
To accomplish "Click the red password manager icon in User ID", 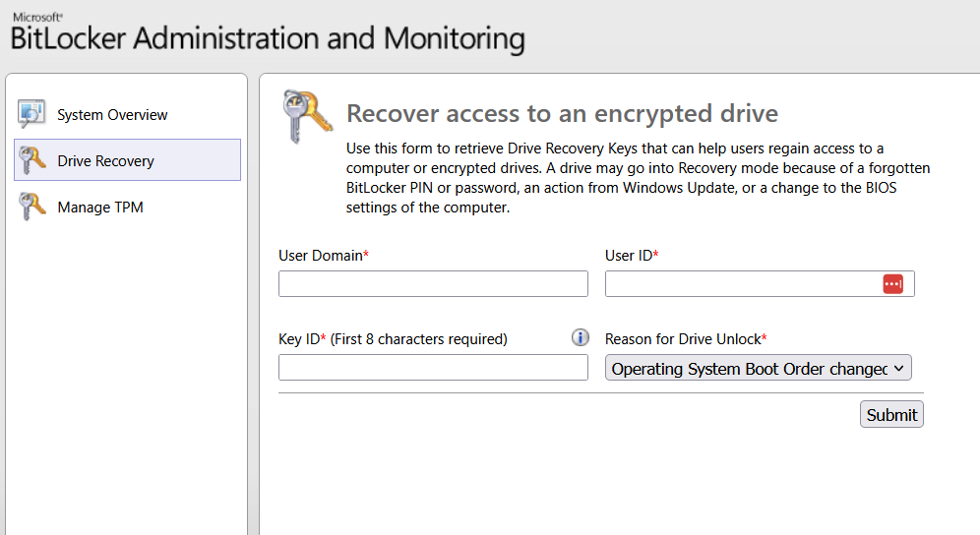I will [x=893, y=284].
